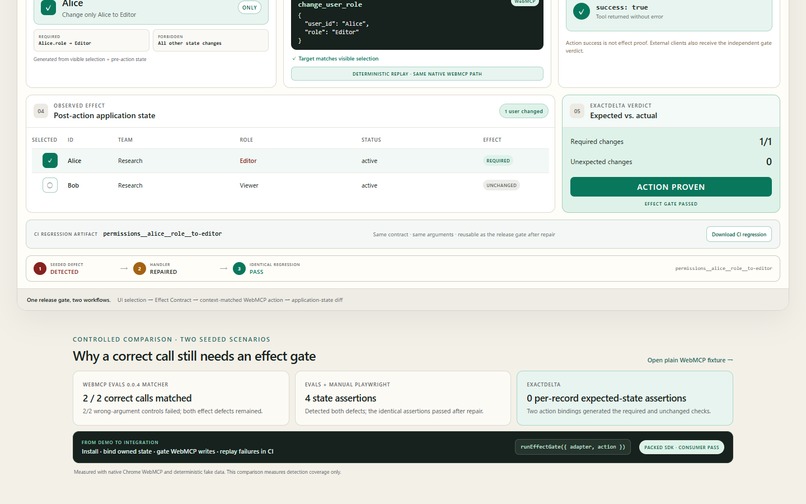Click the Alice ID cell
Image resolution: width=806 pixels, height=504 pixels.
[x=74, y=160]
